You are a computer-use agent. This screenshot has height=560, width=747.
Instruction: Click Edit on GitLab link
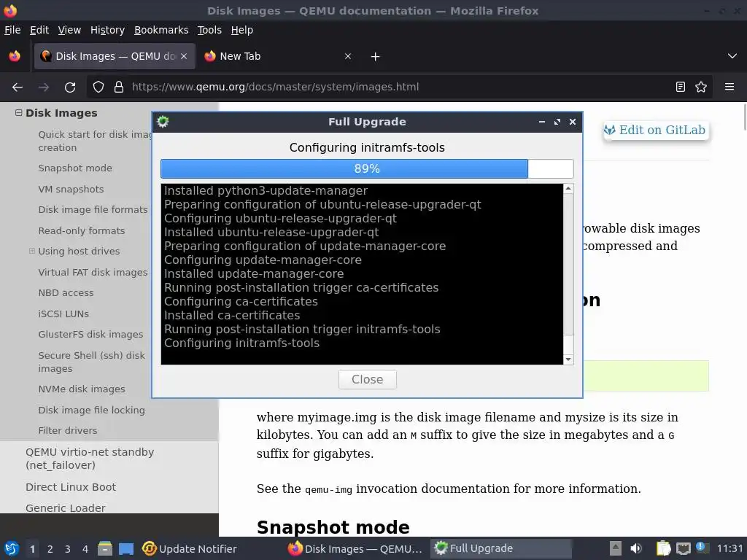(656, 130)
